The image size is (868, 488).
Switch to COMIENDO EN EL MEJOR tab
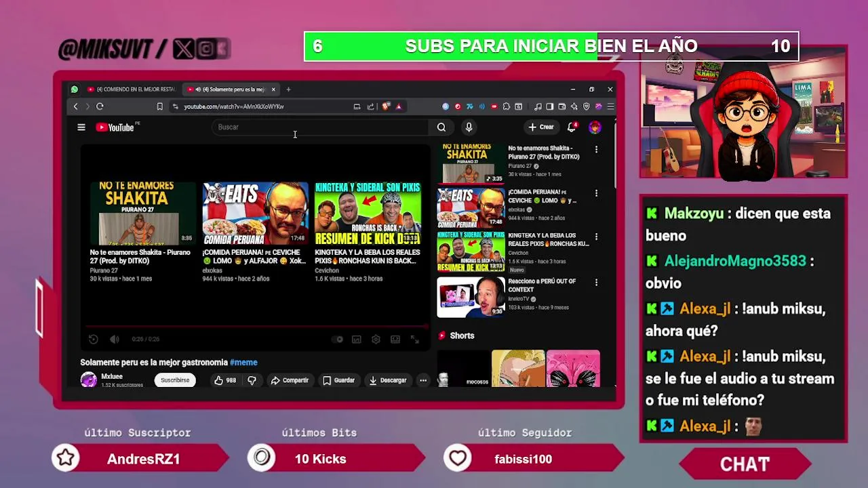tap(131, 89)
